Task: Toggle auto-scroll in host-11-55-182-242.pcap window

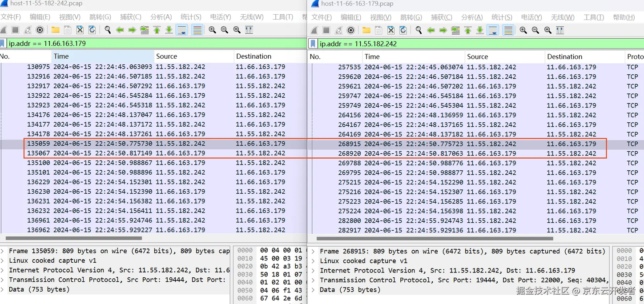Action: pyautogui.click(x=181, y=30)
